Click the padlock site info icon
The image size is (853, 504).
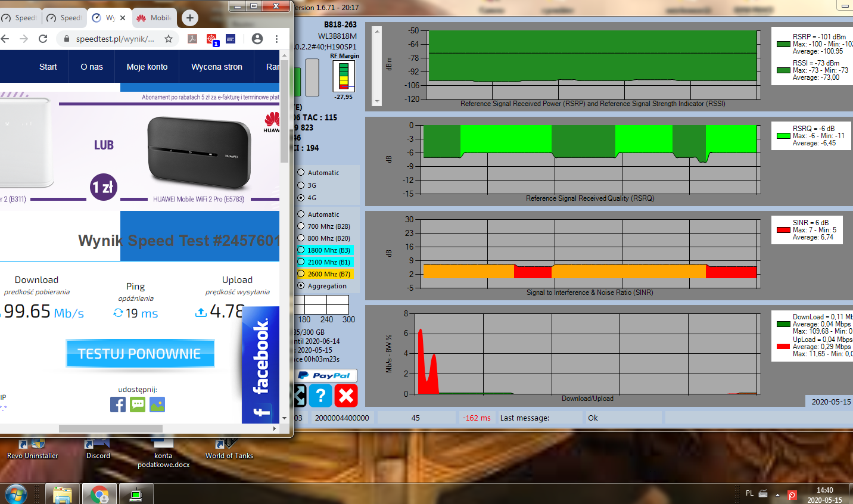coord(66,39)
